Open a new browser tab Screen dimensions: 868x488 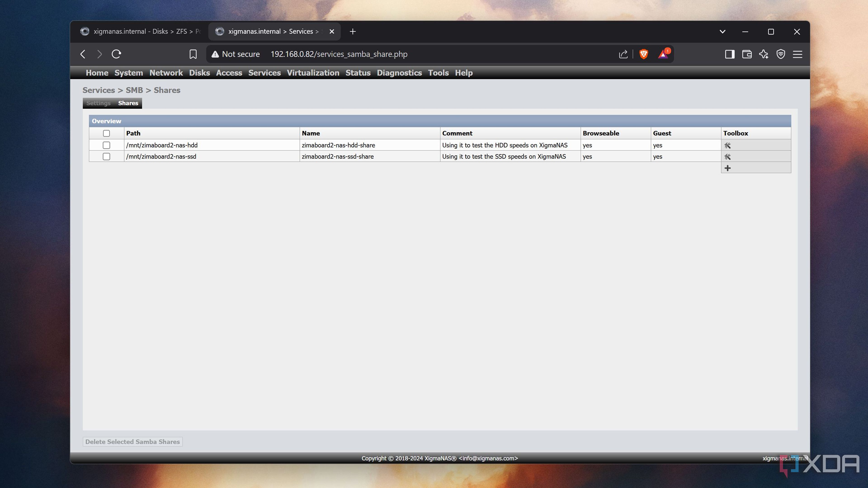(x=352, y=31)
